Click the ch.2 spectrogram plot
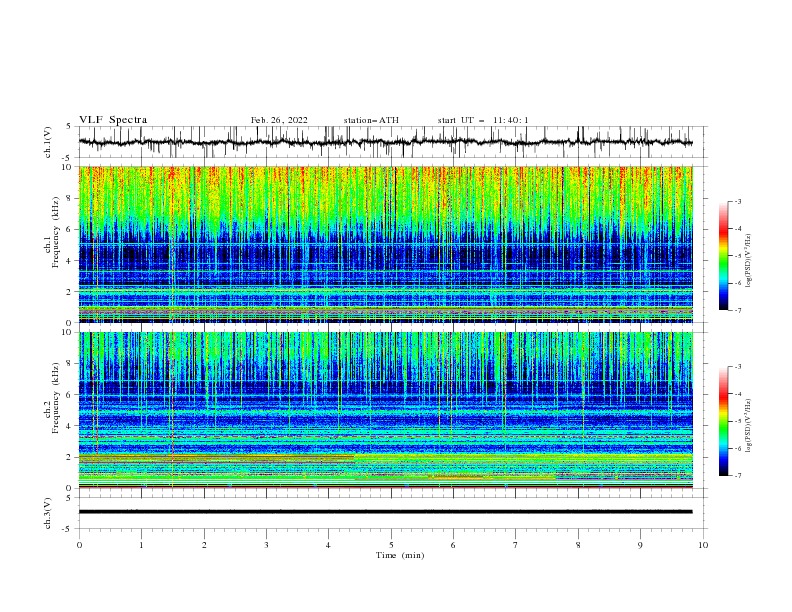This screenshot has height=612, width=792. (386, 410)
